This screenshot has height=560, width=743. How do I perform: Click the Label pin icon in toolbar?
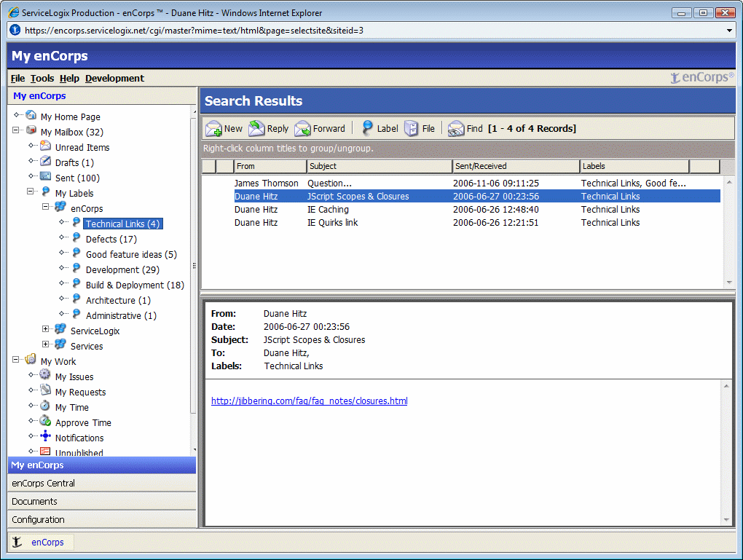[x=367, y=128]
